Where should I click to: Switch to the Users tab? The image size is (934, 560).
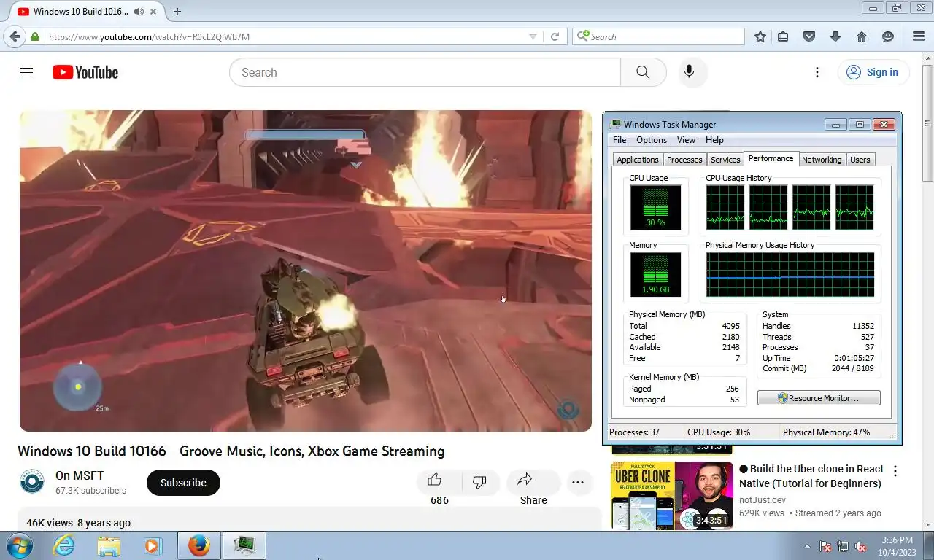860,160
